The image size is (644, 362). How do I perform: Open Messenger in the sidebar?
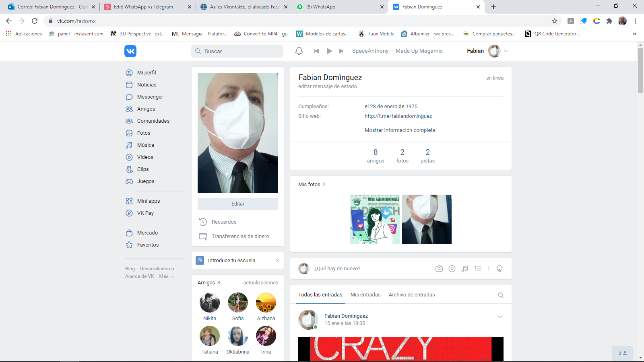pyautogui.click(x=150, y=97)
